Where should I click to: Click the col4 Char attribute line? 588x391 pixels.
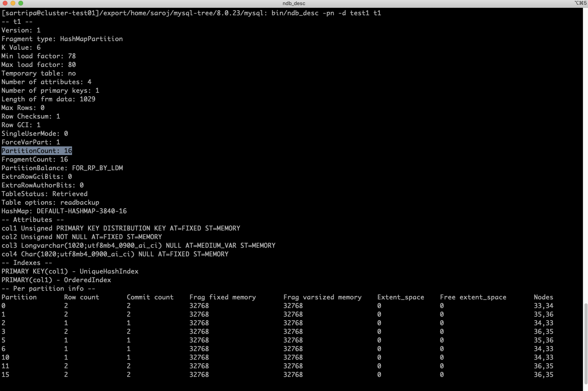pos(115,254)
